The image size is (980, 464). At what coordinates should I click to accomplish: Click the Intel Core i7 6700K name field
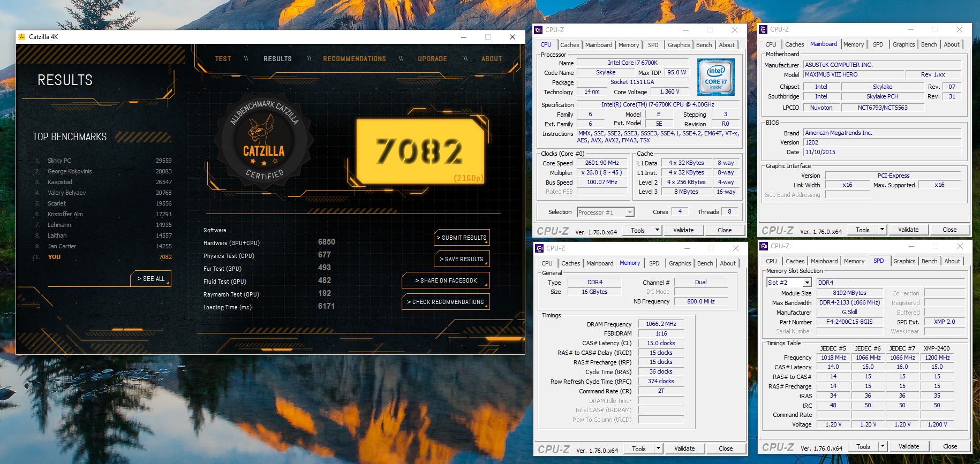632,63
